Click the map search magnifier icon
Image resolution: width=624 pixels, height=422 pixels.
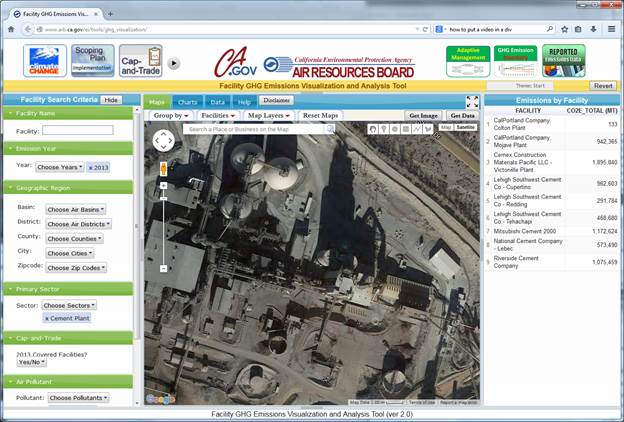pyautogui.click(x=330, y=129)
